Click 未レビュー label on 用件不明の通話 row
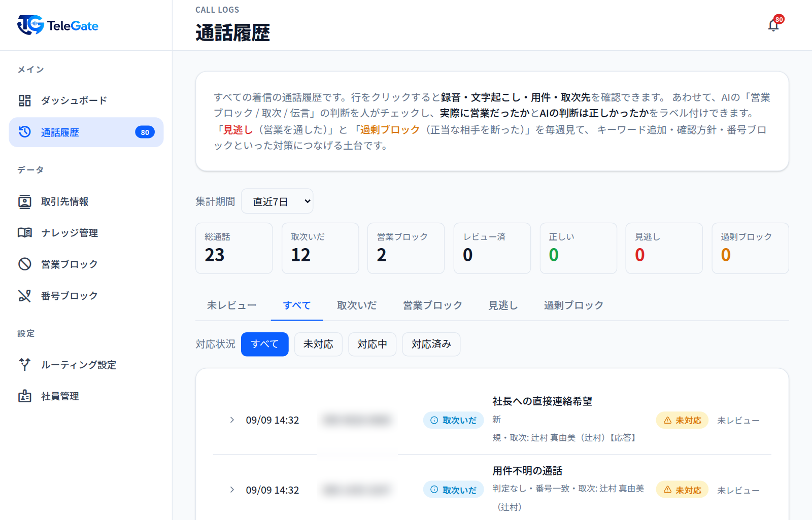 pyautogui.click(x=738, y=491)
